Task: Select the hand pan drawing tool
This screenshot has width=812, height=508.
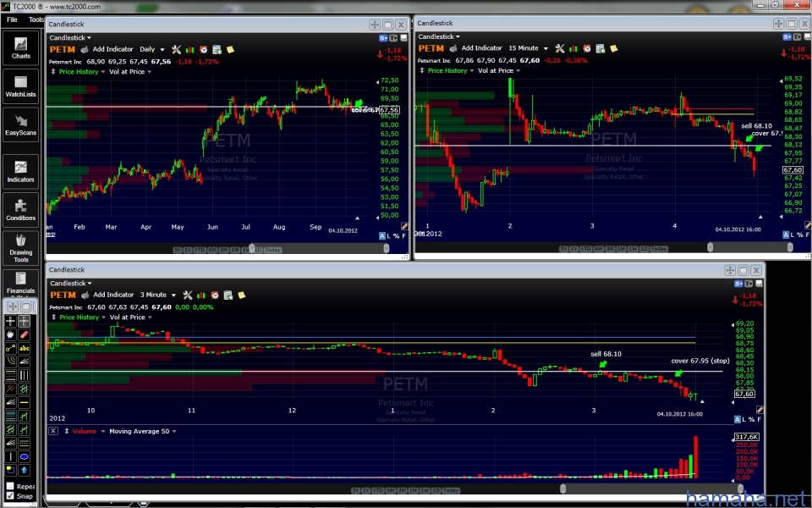Action: pyautogui.click(x=10, y=334)
